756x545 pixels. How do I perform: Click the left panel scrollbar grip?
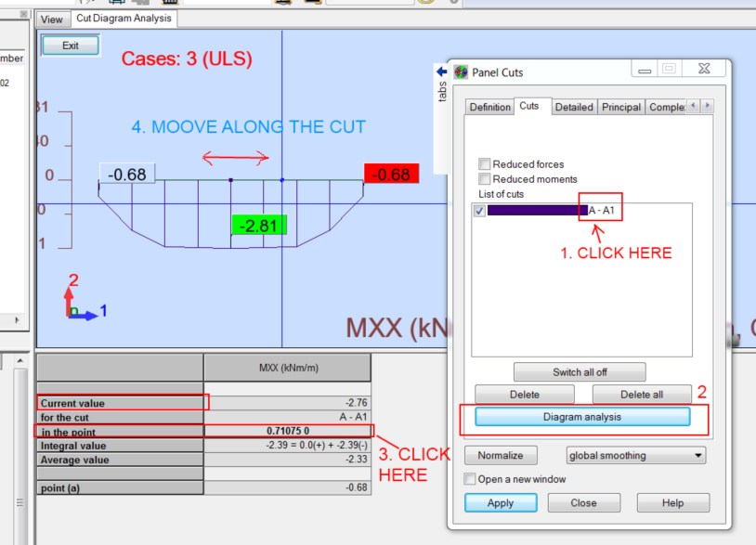coord(20,502)
